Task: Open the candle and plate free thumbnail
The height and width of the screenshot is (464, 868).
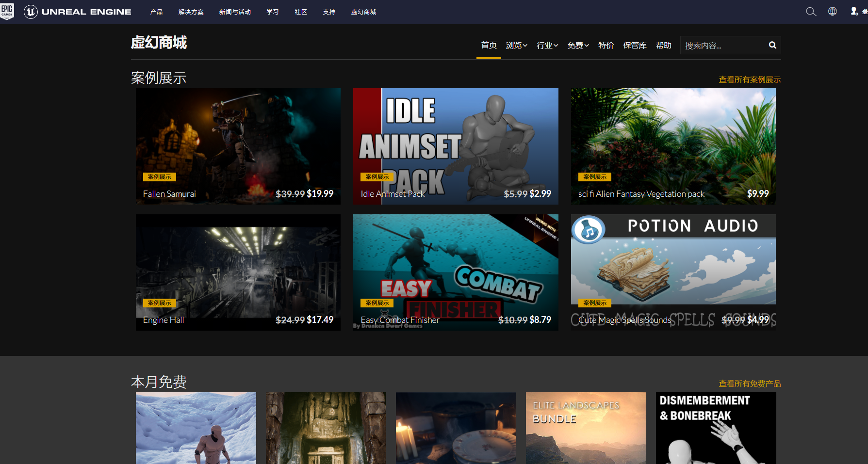Action: (456, 428)
